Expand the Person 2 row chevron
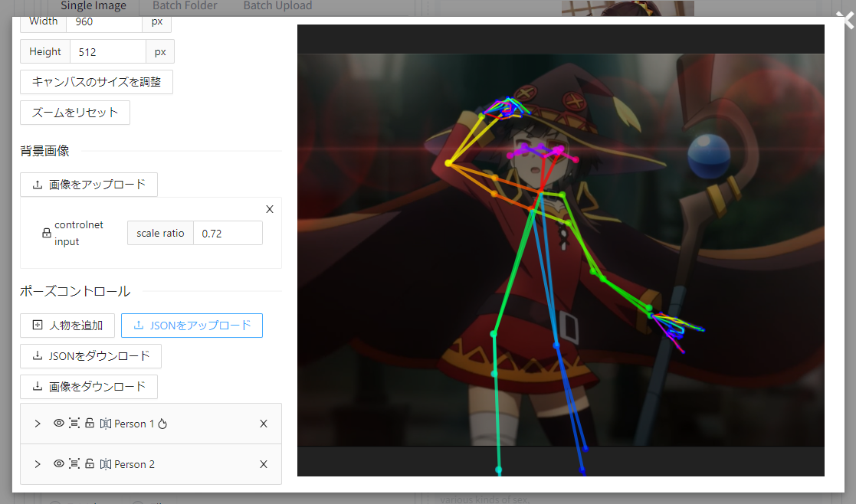Screen dimensions: 856x504 (x=37, y=464)
